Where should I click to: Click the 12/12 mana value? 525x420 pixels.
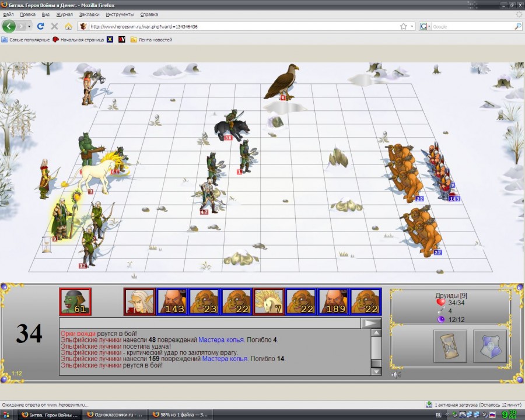click(x=456, y=320)
